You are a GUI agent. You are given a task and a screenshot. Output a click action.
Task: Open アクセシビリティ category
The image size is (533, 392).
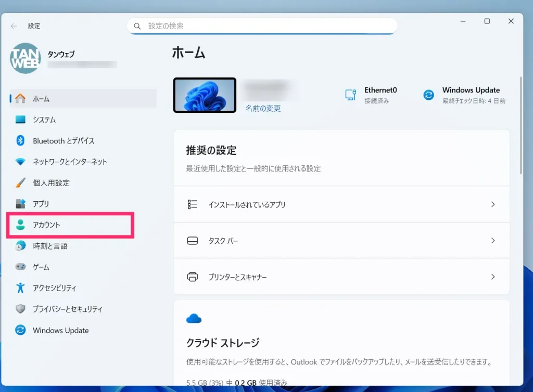point(83,288)
